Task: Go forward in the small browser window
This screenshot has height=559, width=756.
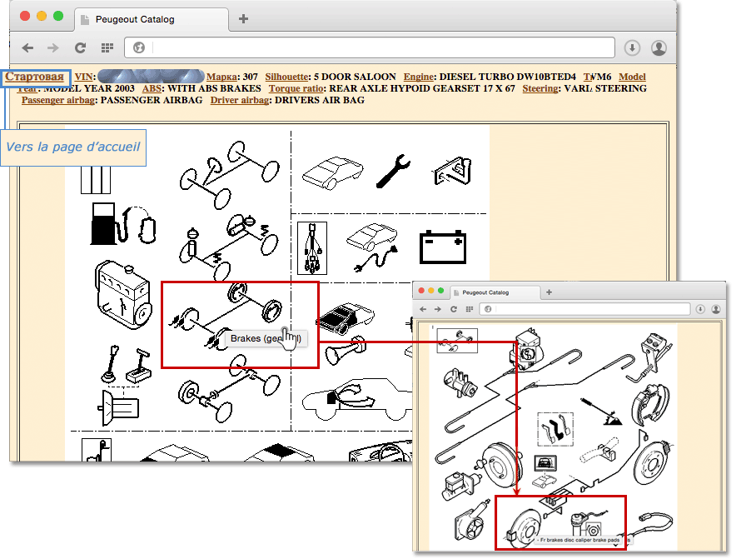Action: 437,309
